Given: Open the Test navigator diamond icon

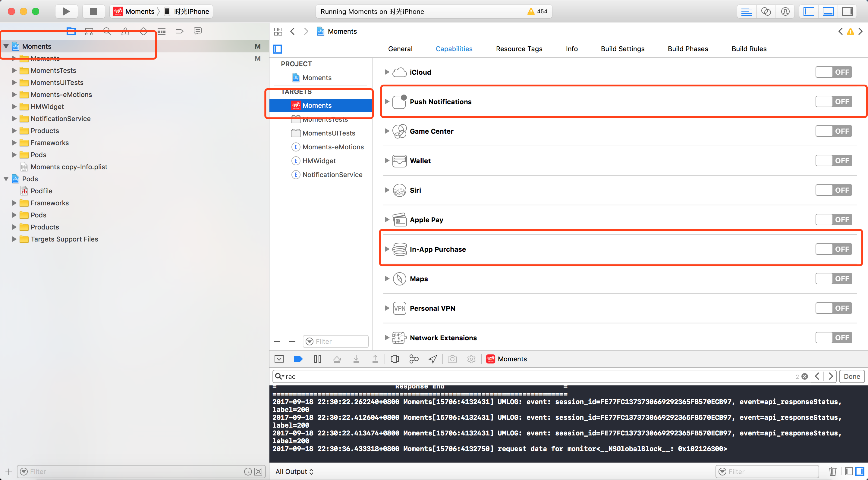Looking at the screenshot, I should 143,31.
